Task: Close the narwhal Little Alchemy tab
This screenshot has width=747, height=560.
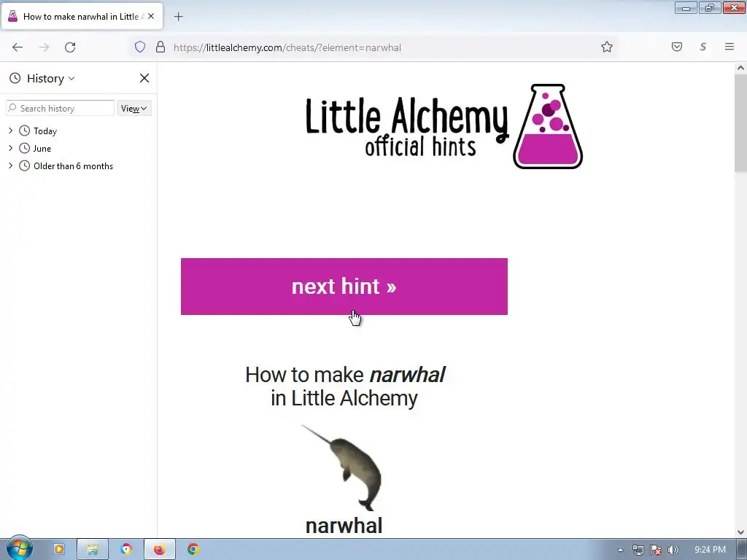Action: 151,16
